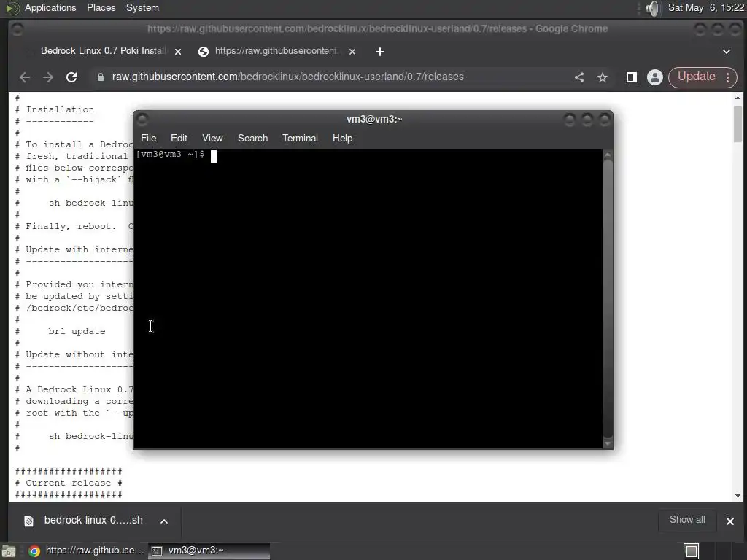The image size is (747, 560).
Task: Click the Chrome page scroll-down arrow
Action: (x=738, y=496)
